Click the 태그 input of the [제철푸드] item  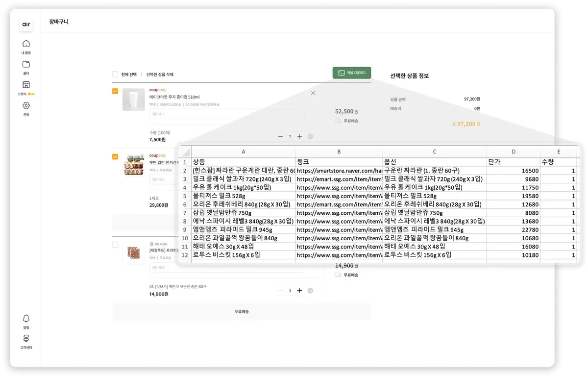tap(226, 268)
